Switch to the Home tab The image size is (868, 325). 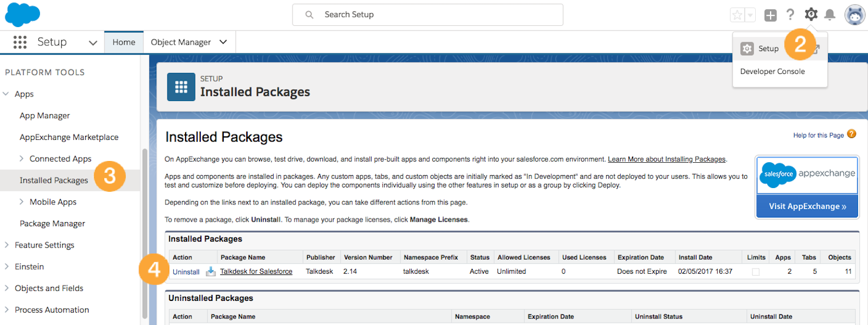[124, 42]
